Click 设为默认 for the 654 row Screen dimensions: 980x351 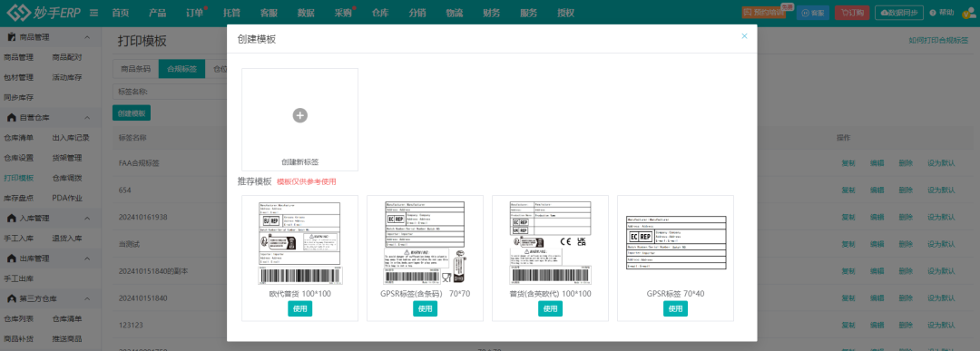tap(941, 190)
